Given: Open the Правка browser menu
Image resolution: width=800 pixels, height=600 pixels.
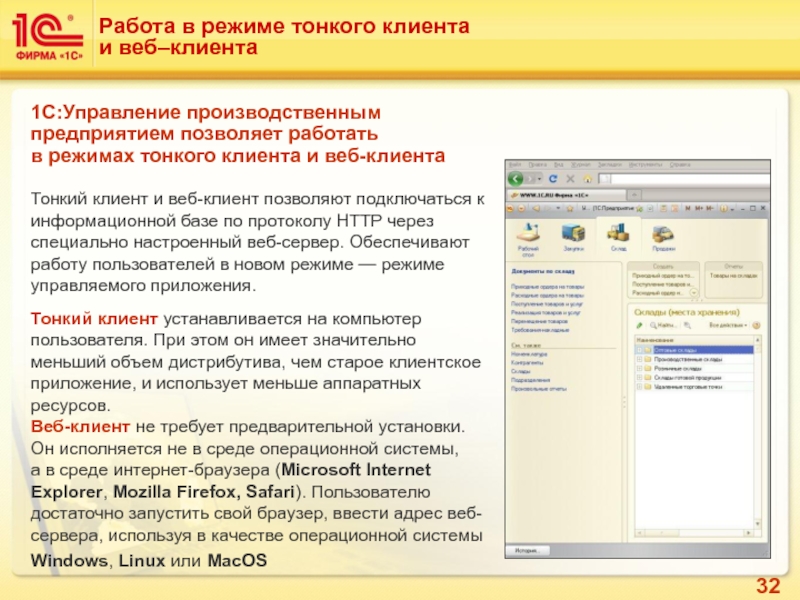Looking at the screenshot, I should tap(537, 165).
